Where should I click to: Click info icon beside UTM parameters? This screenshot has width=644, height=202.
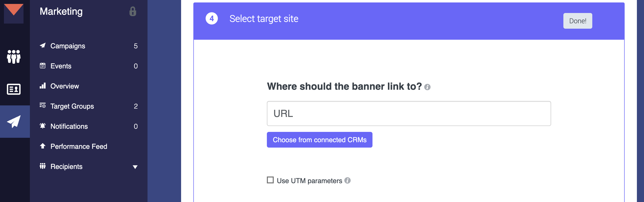[347, 180]
